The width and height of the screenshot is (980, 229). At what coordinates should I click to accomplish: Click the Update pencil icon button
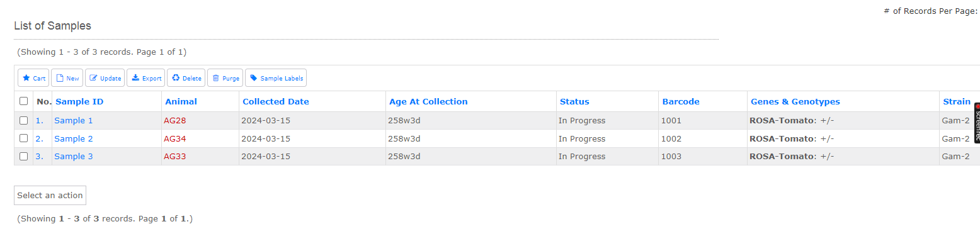point(105,78)
